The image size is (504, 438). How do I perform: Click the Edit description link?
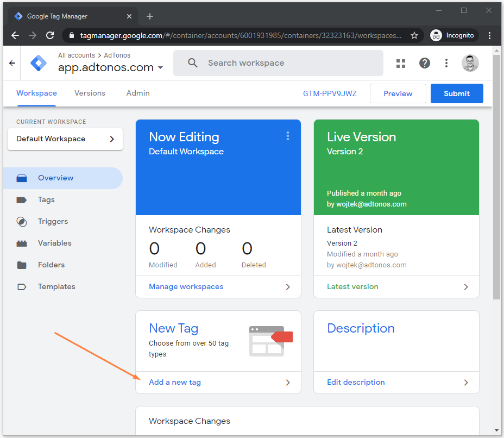tap(356, 383)
